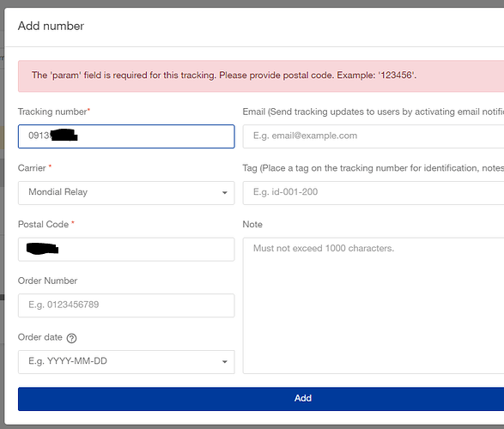Viewport: 504px width, 429px height.
Task: Select the Mondial Relay carrier combo box
Action: (126, 193)
